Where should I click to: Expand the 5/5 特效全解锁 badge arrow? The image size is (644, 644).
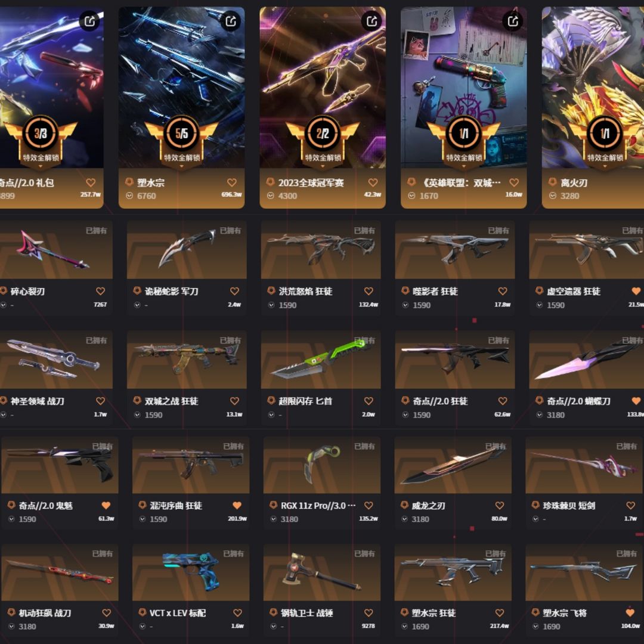click(181, 166)
